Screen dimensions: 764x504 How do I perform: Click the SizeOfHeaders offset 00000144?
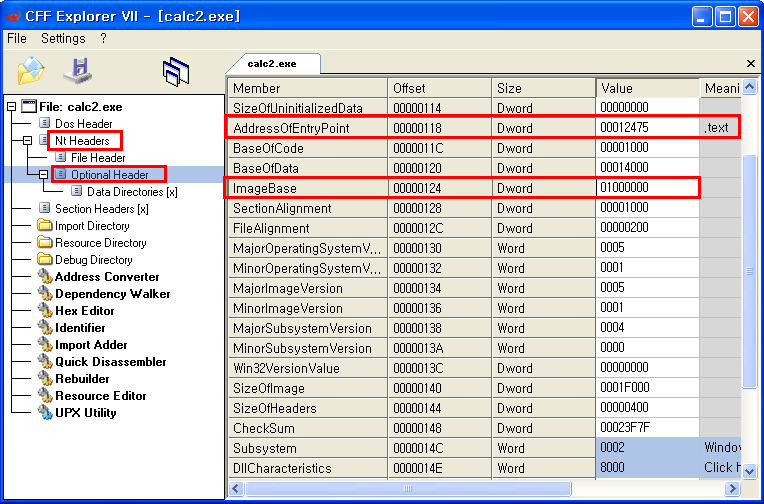tap(440, 408)
